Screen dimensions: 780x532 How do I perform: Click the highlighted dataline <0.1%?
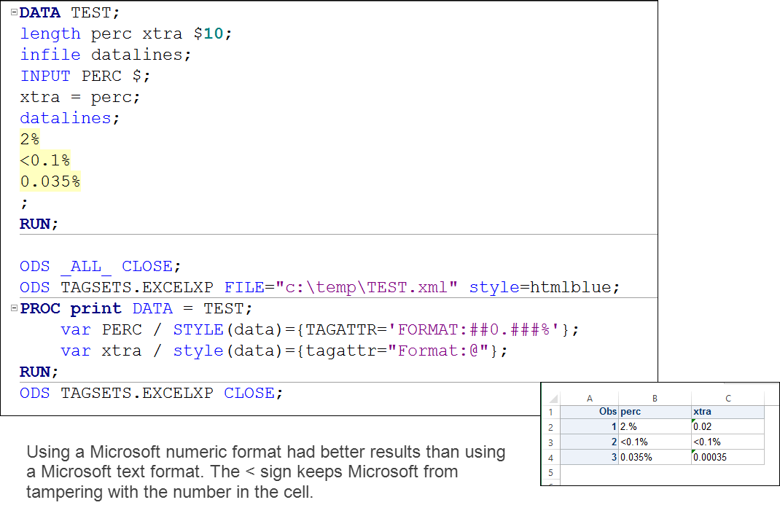(45, 160)
